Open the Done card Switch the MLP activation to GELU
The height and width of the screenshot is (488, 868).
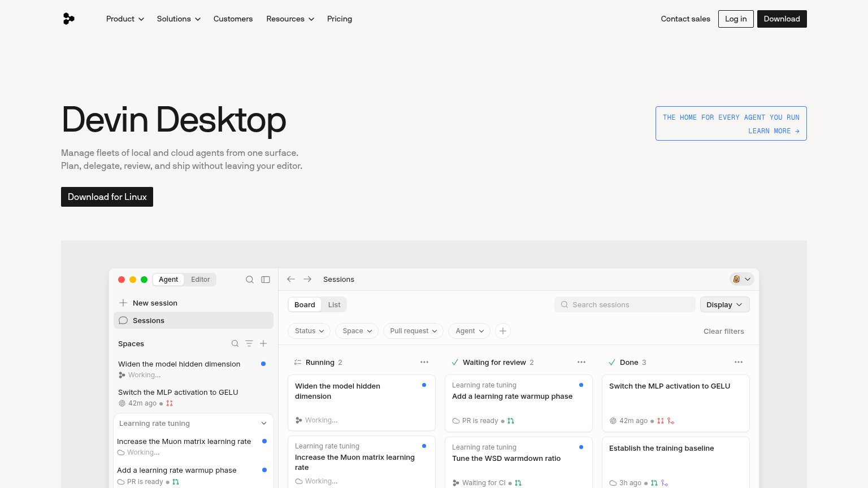[x=676, y=403]
